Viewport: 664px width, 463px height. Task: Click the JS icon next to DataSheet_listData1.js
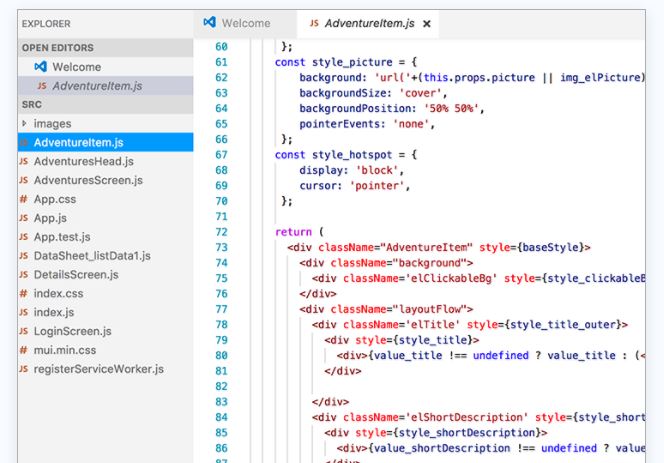(x=24, y=256)
